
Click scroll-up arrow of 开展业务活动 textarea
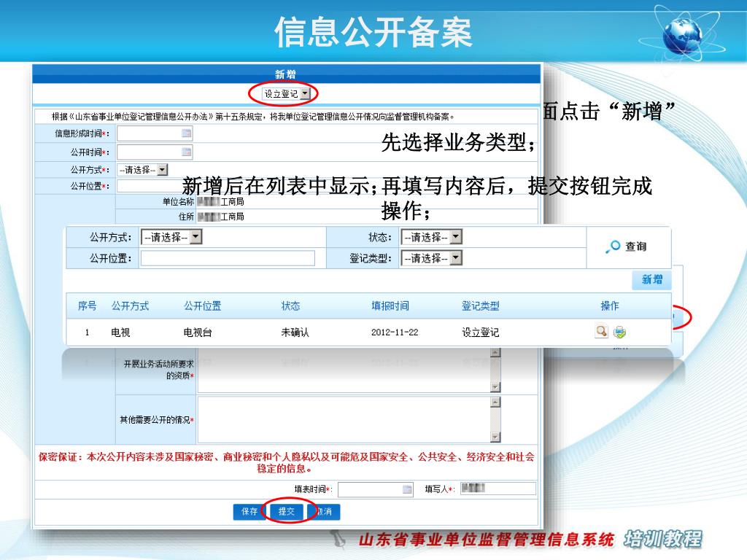click(495, 352)
